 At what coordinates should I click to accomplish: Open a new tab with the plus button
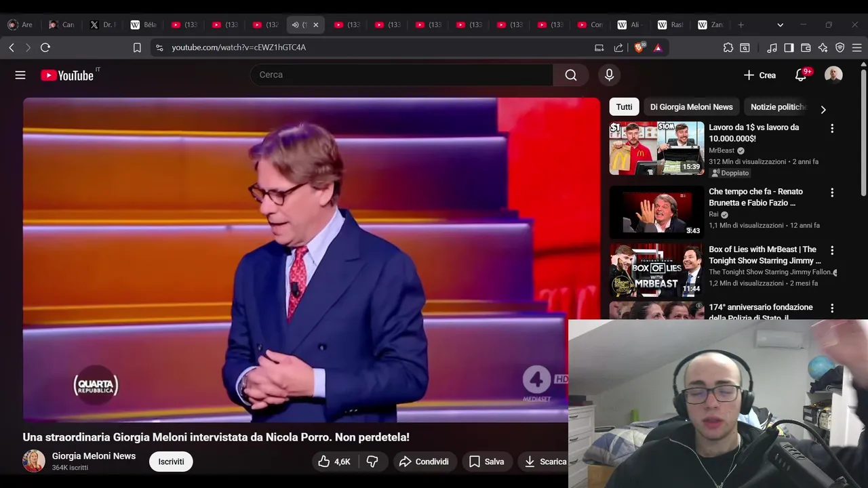[x=741, y=25]
